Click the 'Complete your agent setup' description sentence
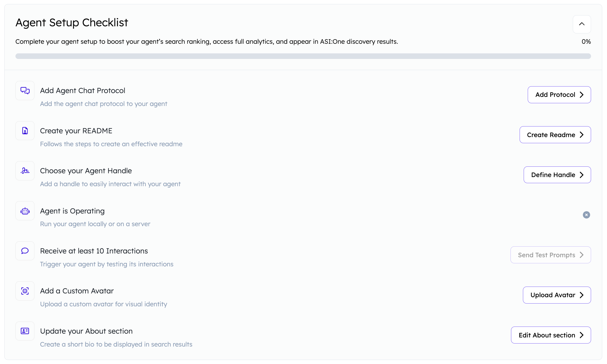The height and width of the screenshot is (364, 607). point(207,41)
